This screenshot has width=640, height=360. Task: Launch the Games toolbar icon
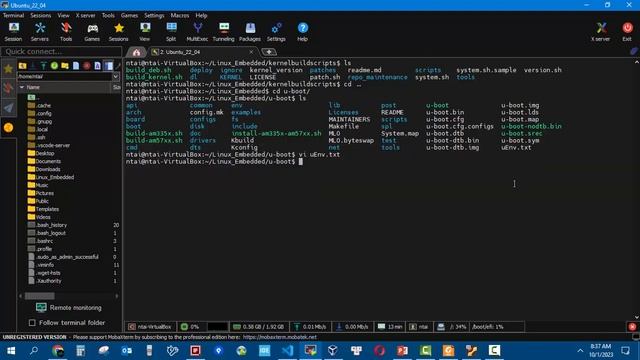(92, 32)
